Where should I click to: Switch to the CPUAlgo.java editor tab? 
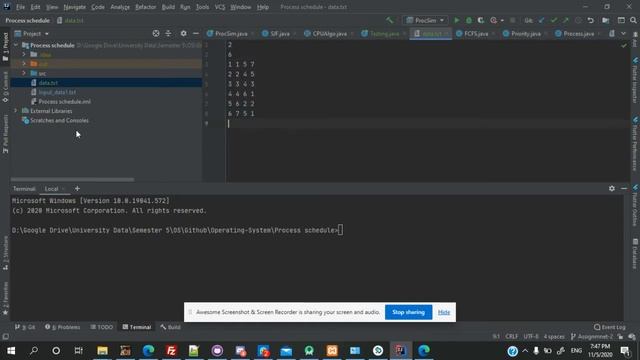(330, 33)
